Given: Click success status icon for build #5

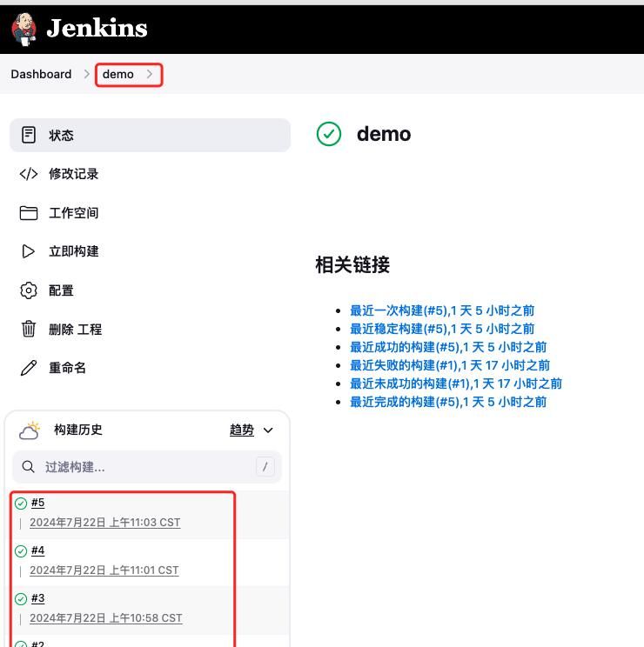Looking at the screenshot, I should click(21, 503).
